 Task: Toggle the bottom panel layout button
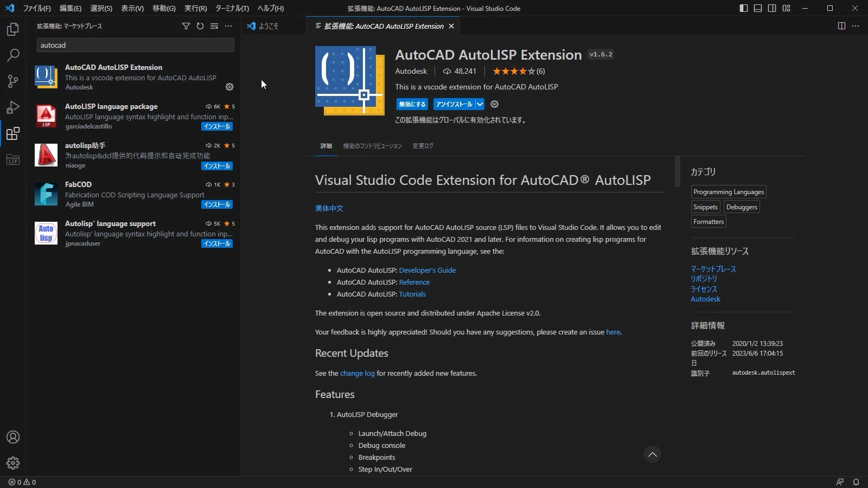[758, 8]
